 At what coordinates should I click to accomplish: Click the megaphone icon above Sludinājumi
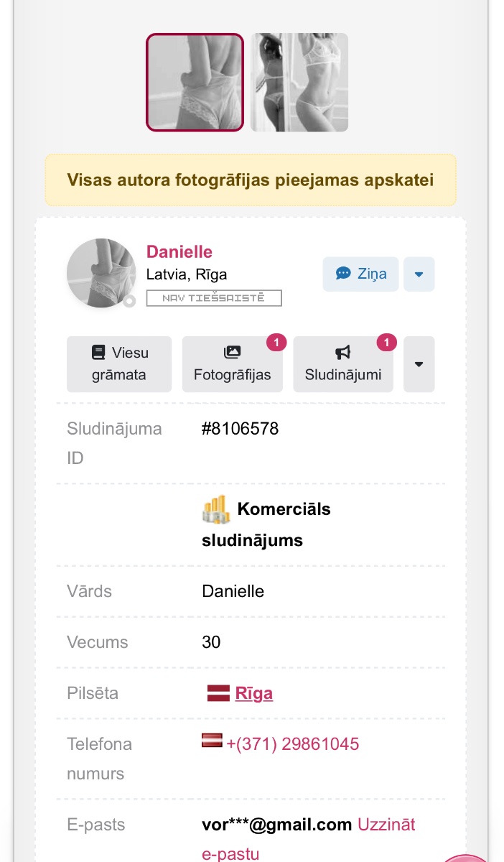(x=342, y=353)
